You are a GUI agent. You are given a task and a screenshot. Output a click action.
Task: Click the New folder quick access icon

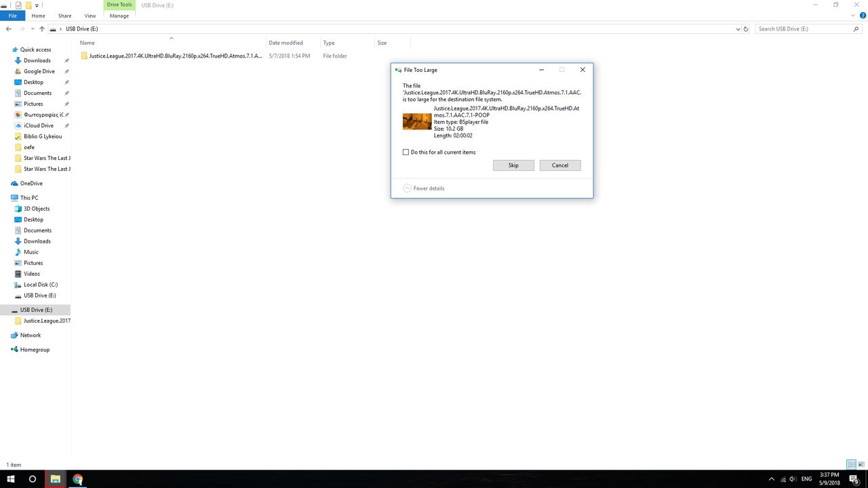29,5
